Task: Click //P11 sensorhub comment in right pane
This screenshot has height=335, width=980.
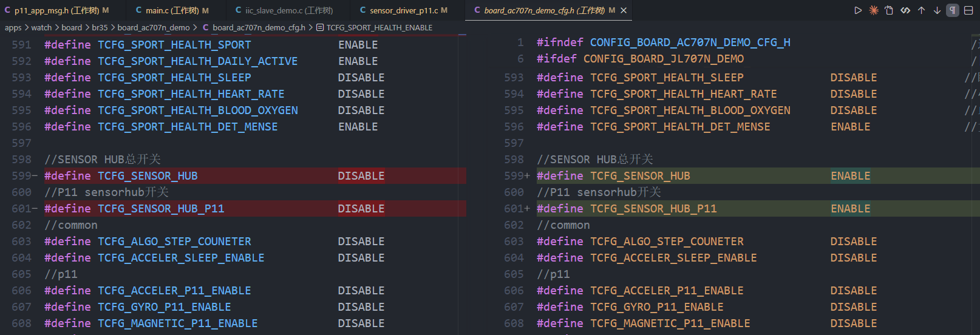Action: [599, 192]
